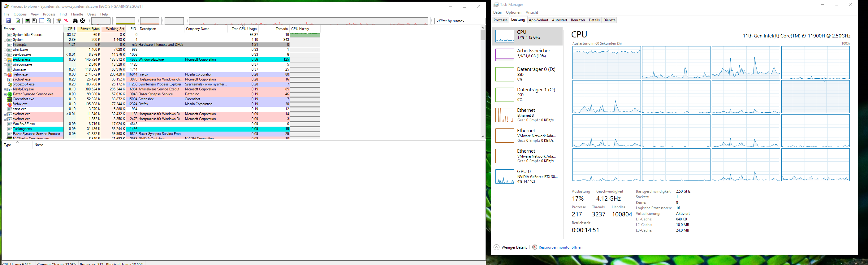Open the Users menu in Process Explorer
Viewport: 868px width, 265px height.
pyautogui.click(x=92, y=14)
